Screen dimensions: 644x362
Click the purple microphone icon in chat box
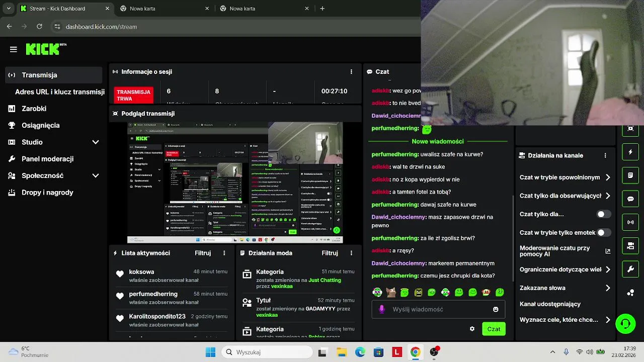click(x=382, y=309)
